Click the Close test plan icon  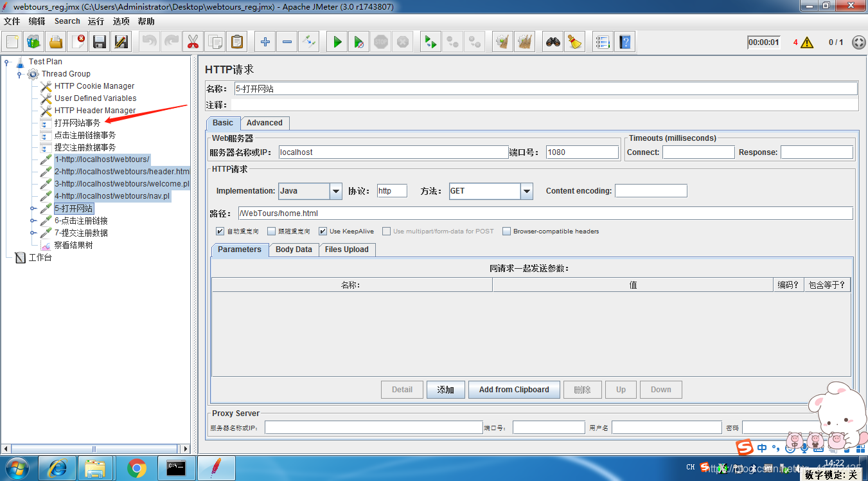point(78,42)
